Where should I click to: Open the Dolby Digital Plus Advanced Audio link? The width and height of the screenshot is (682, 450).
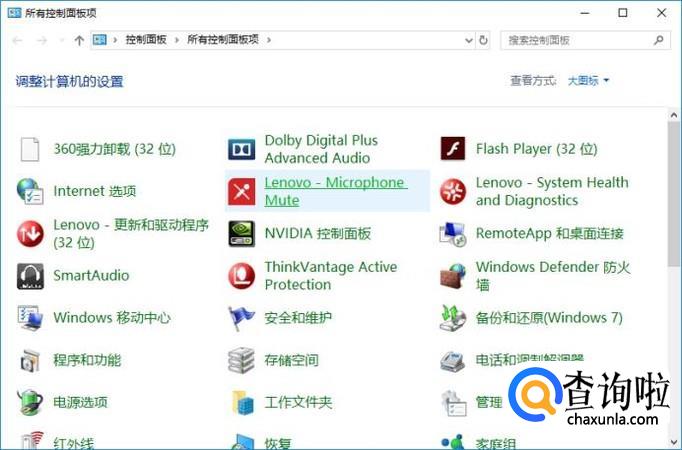[321, 149]
